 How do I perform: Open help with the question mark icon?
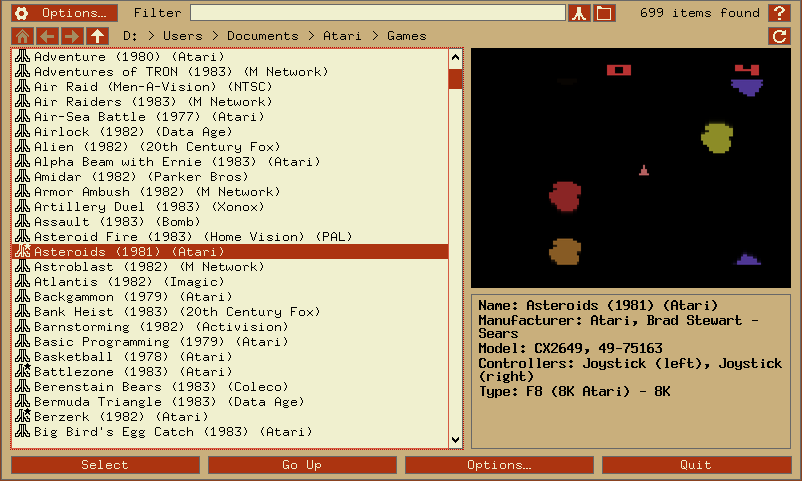tap(779, 13)
